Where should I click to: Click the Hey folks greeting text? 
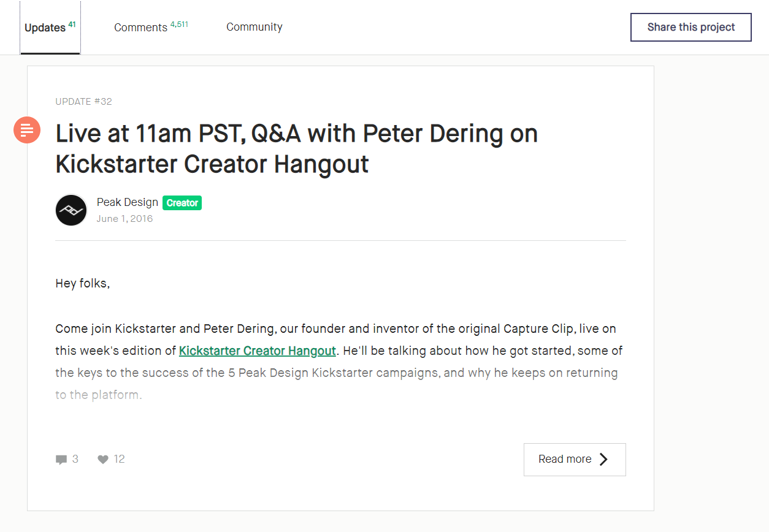(83, 284)
